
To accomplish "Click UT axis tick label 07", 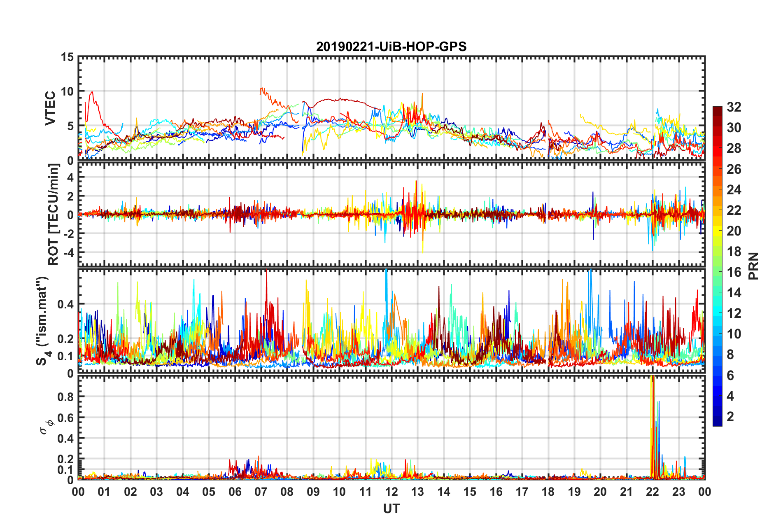I will 261,492.
